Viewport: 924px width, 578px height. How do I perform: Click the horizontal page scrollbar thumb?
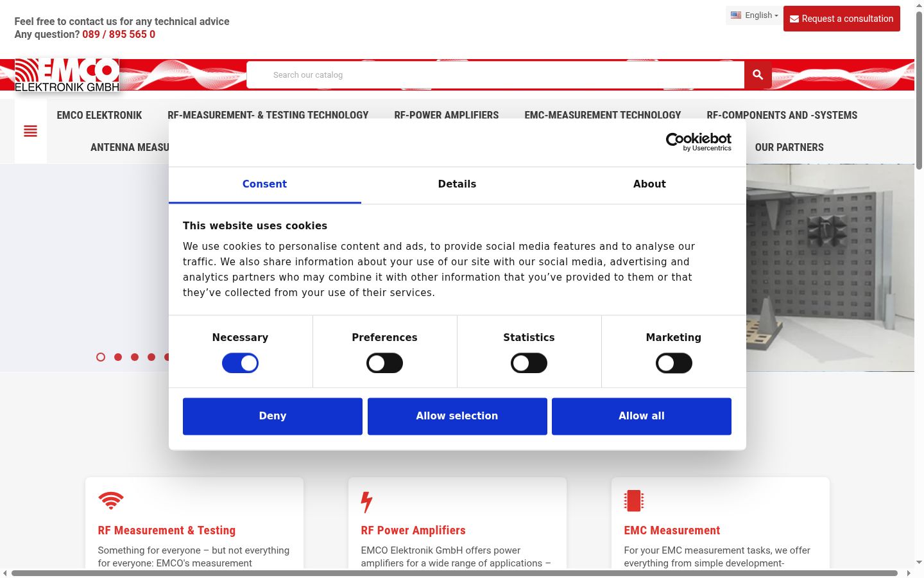tap(454, 573)
